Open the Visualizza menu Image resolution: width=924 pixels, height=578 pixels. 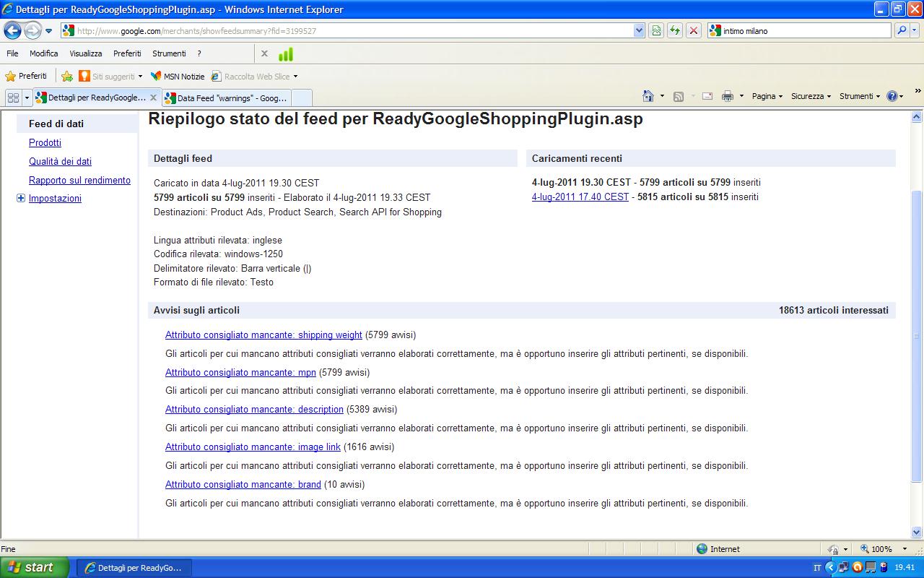[86, 53]
